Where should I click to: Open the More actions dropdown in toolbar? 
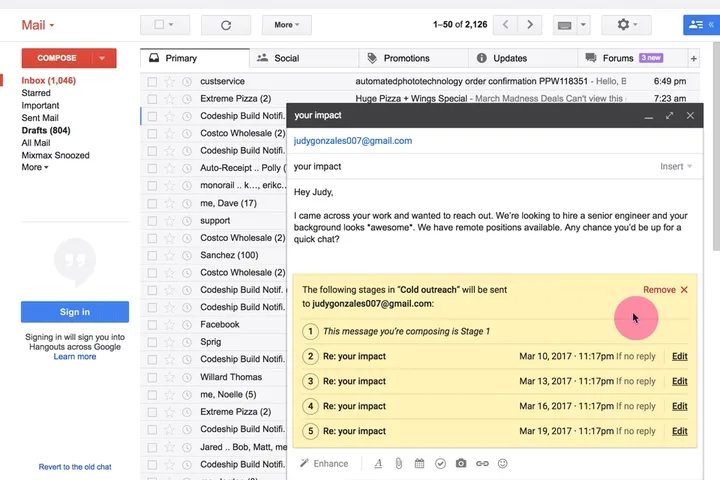tap(287, 25)
